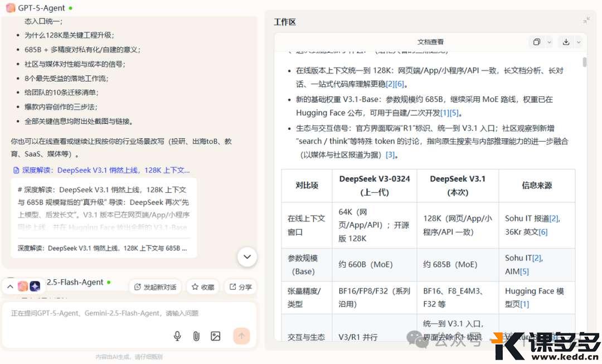
Task: Click table header 信息来源
Action: [x=537, y=186]
